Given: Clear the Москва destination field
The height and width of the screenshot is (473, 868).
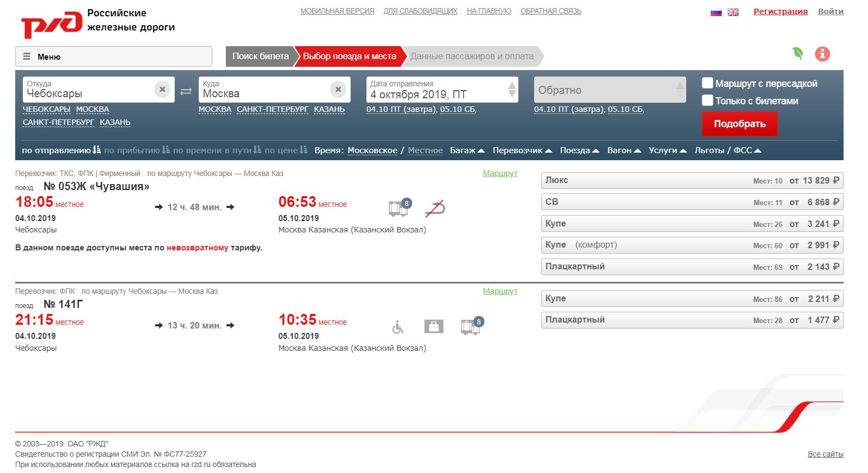Looking at the screenshot, I should point(338,89).
